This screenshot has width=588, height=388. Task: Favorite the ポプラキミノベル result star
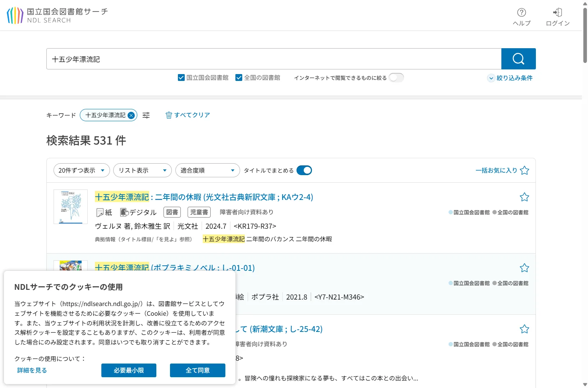[524, 268]
